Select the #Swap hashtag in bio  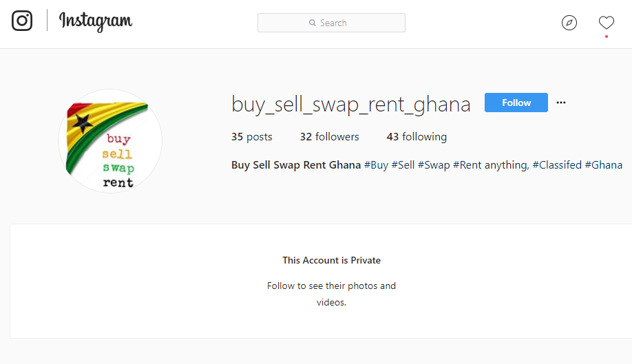tap(434, 165)
